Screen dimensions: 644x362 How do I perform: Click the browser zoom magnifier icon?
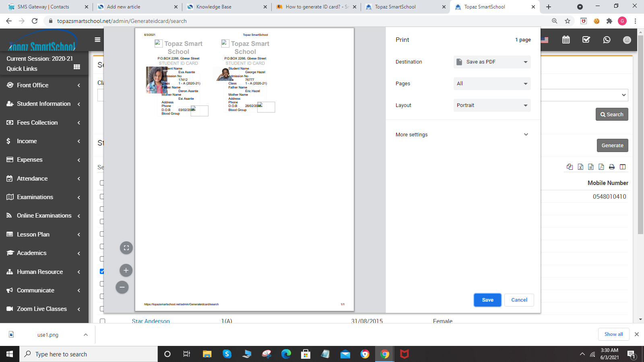click(x=555, y=21)
